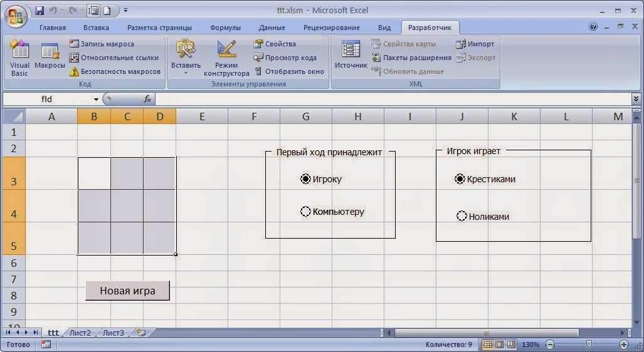Insert new worksheet tab icon
The width and height of the screenshot is (644, 352).
point(141,333)
